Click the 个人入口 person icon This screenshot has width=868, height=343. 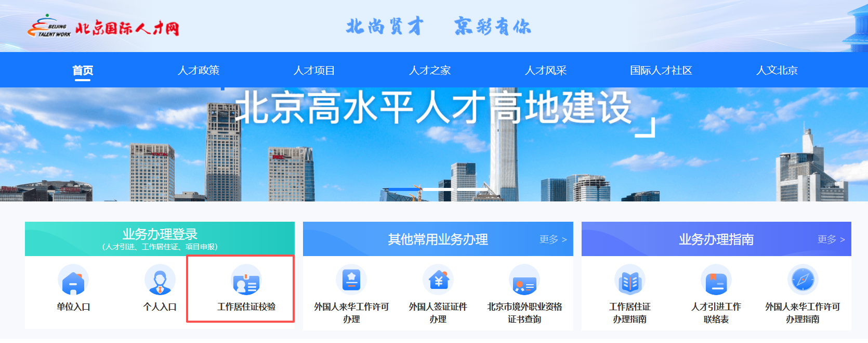point(160,280)
